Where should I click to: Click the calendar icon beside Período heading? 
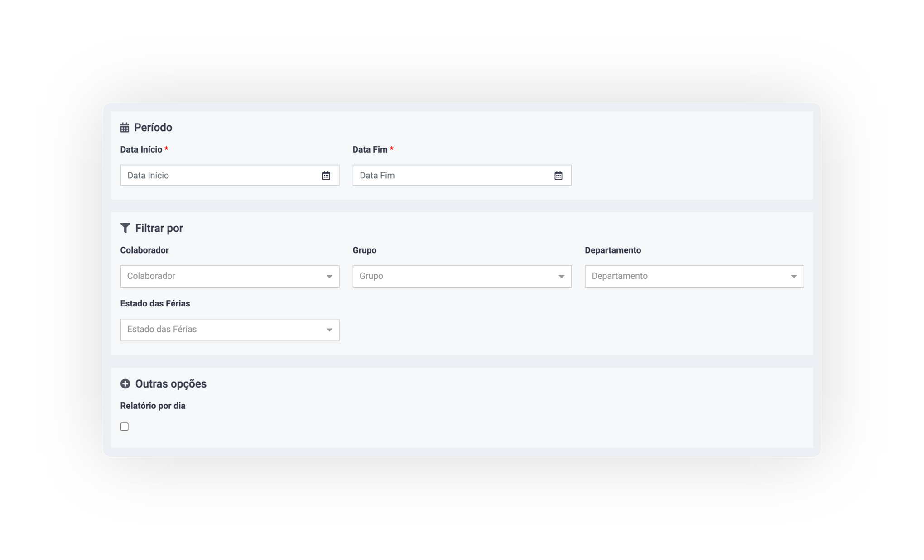125,128
